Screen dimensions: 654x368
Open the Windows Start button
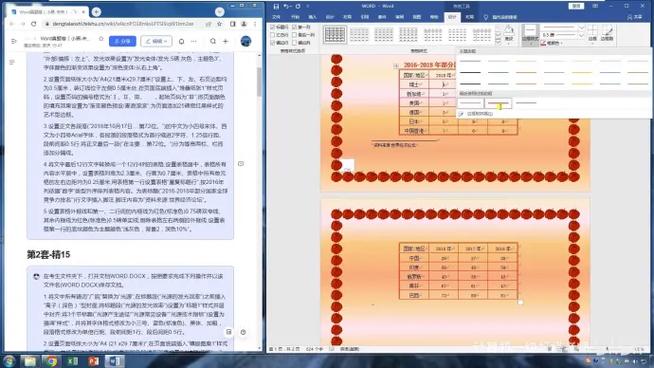tap(9, 361)
